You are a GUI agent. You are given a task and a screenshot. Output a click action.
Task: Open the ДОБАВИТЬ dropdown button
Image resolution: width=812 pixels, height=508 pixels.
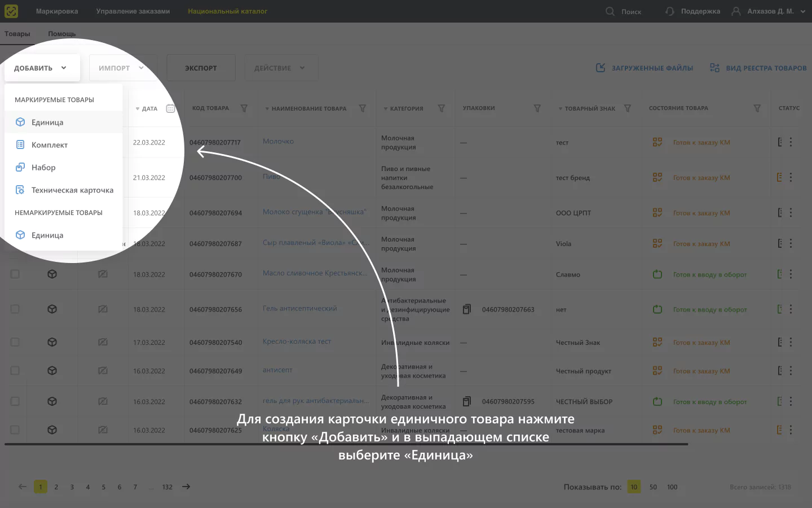[42, 68]
